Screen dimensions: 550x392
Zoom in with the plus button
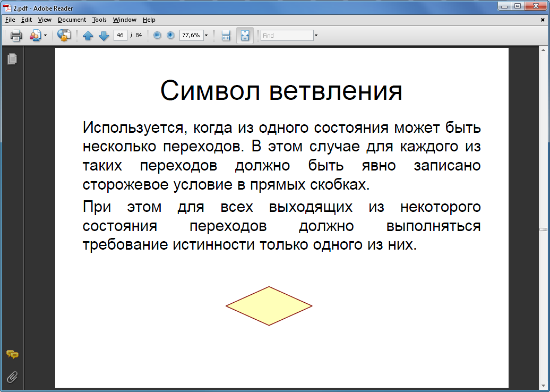pos(170,35)
